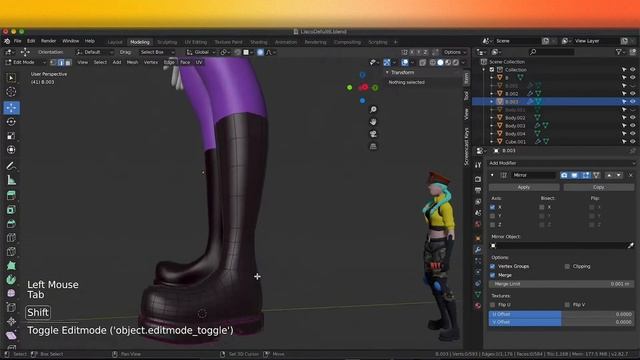Click the zoom magnifier icon in viewport
This screenshot has height=360, width=640.
pyautogui.click(x=373, y=109)
